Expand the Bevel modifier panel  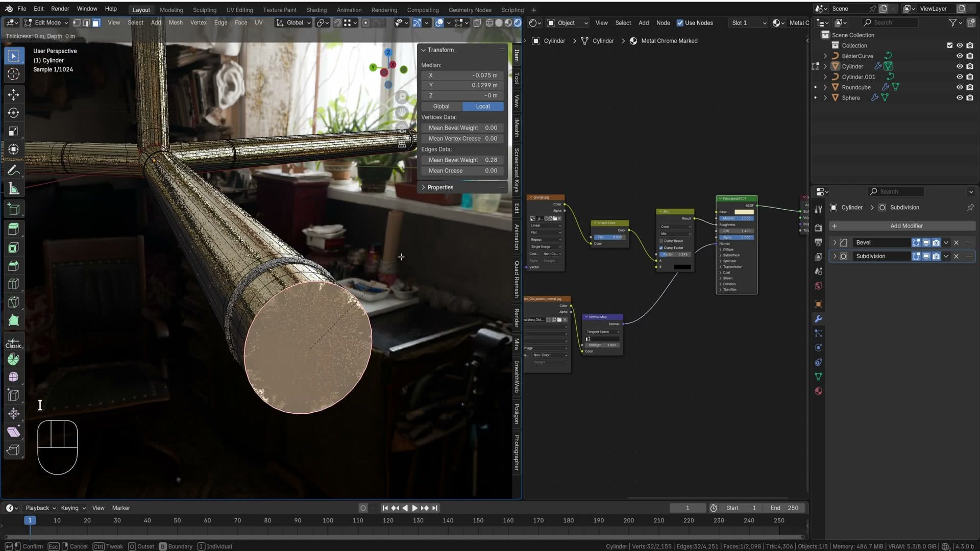point(835,243)
